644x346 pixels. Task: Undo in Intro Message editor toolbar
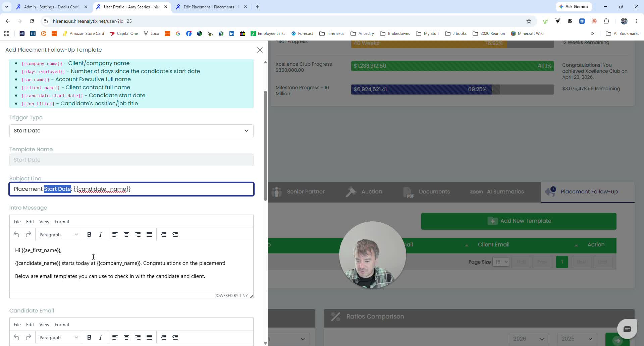click(x=16, y=234)
